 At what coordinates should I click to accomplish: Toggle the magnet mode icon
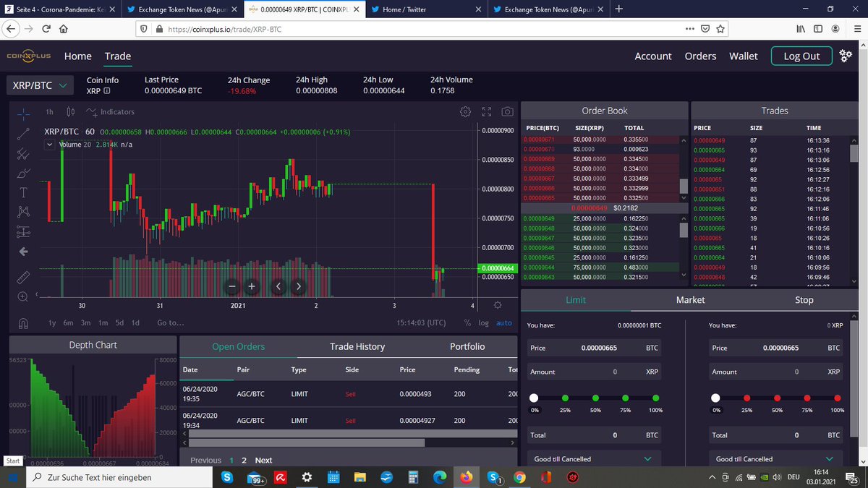(x=23, y=323)
